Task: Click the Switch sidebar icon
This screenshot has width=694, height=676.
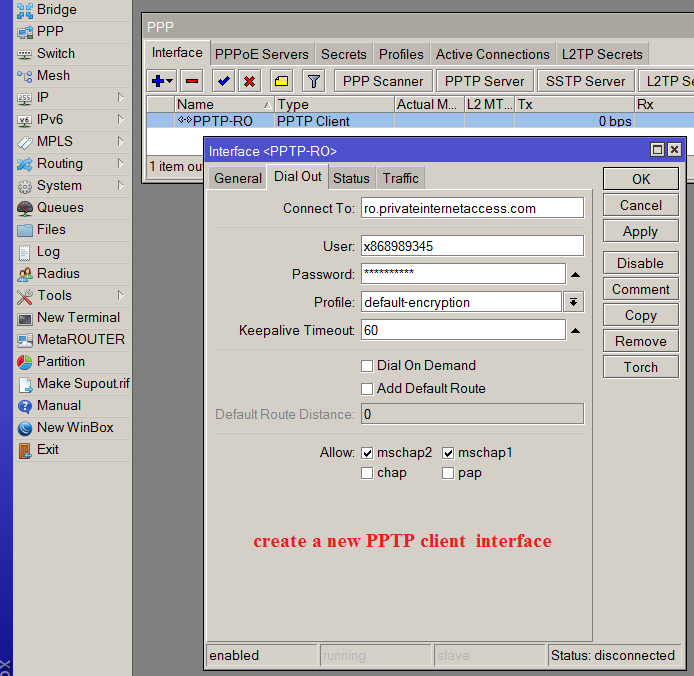Action: (25, 54)
